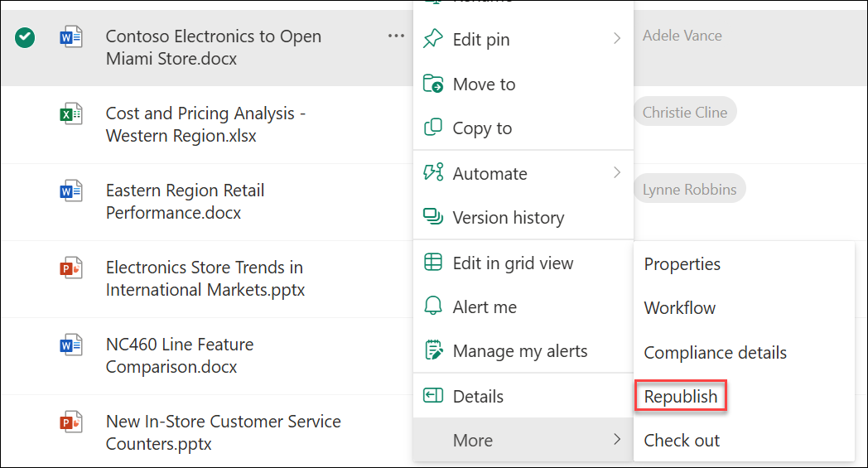
Task: Click the Word icon for Eastern Region Retail Performance
Action: (x=70, y=191)
